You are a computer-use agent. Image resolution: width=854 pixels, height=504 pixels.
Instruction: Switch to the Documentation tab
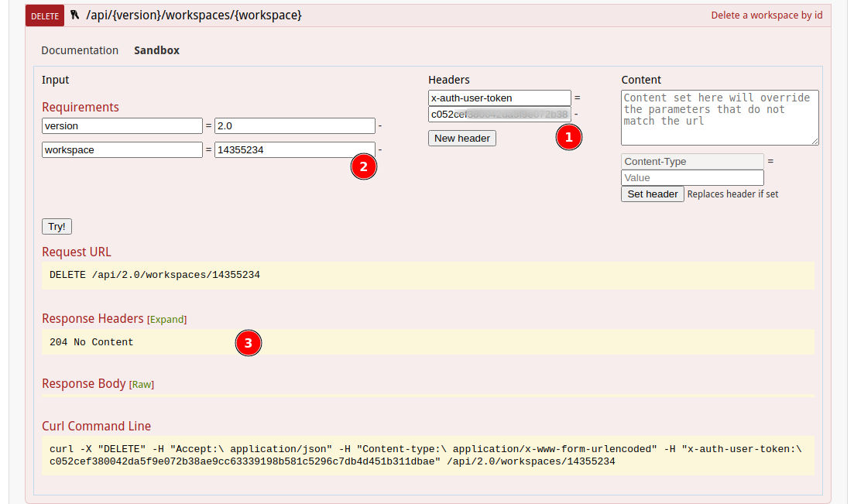[x=80, y=50]
